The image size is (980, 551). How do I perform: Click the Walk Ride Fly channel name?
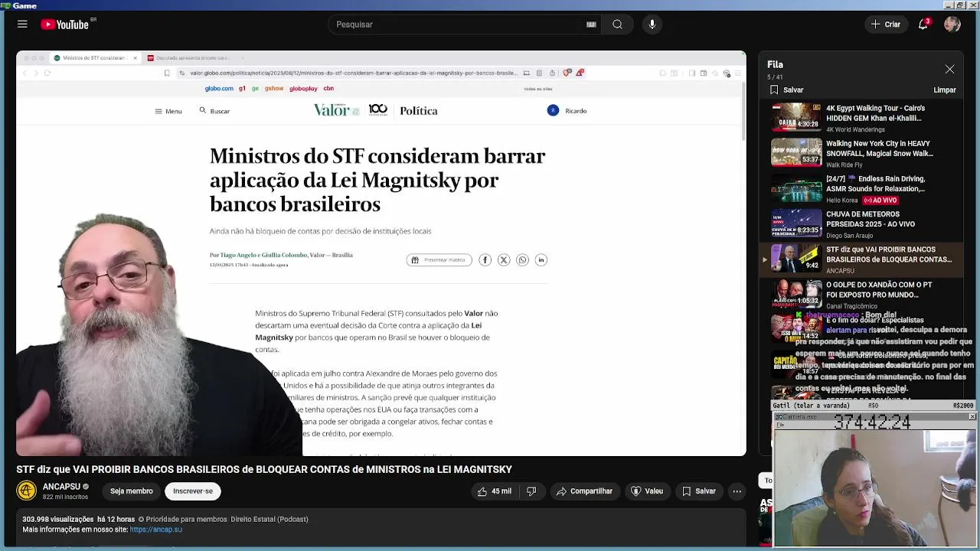coord(844,165)
